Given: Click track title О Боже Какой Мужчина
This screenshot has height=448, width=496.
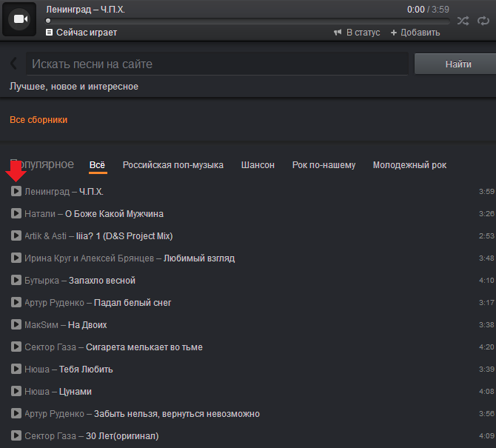Looking at the screenshot, I should click(x=114, y=213).
